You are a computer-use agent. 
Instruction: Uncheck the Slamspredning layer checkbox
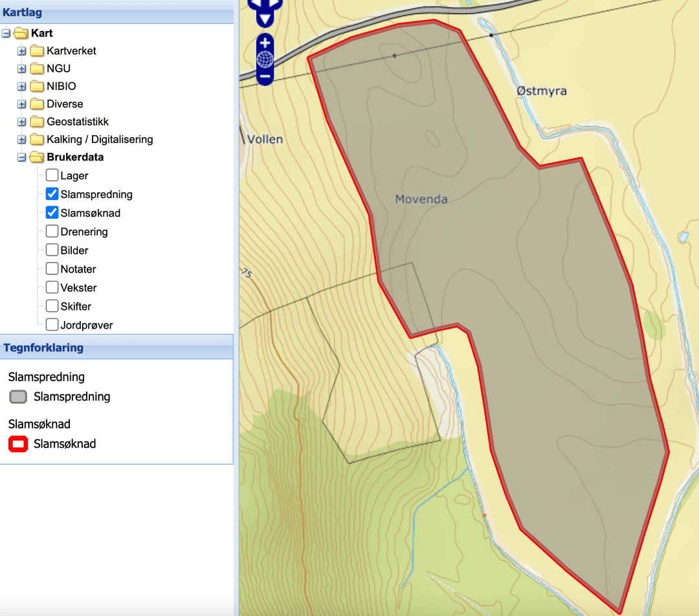(x=52, y=194)
